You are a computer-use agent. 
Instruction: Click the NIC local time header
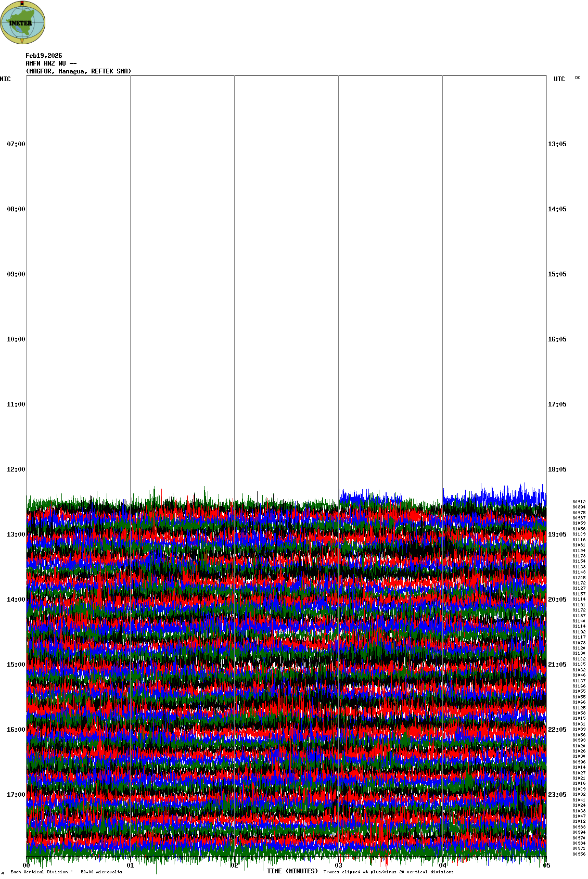[x=5, y=79]
